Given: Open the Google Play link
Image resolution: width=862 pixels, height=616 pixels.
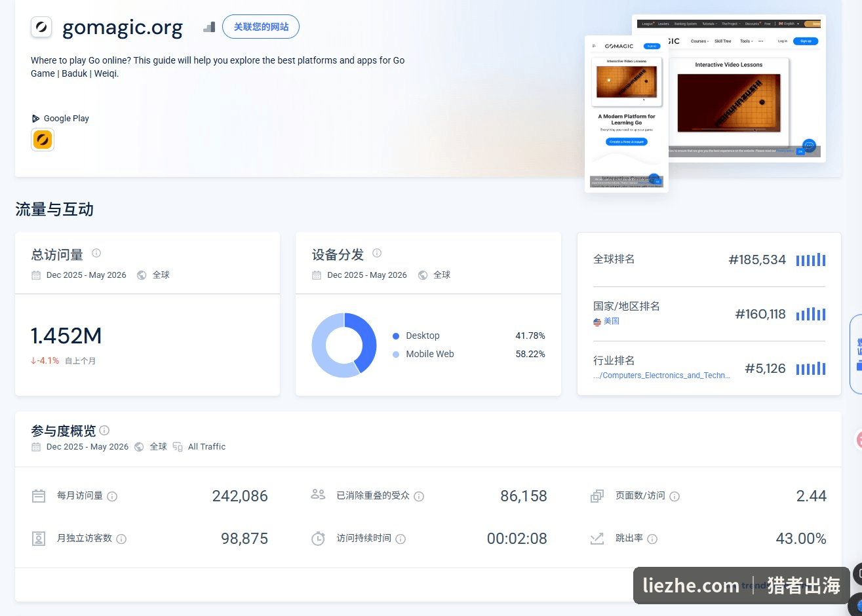Looking at the screenshot, I should (x=60, y=119).
